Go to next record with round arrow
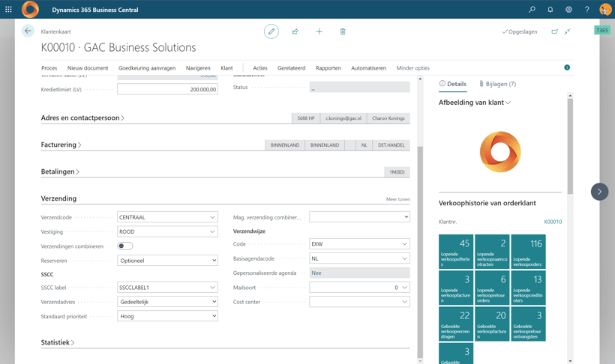The image size is (615, 364). click(599, 192)
